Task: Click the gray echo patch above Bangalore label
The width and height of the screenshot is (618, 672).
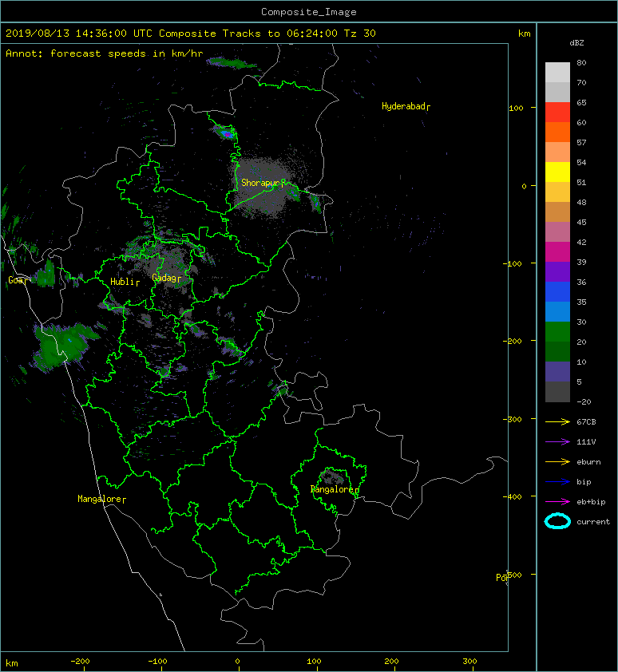Action: (x=332, y=476)
